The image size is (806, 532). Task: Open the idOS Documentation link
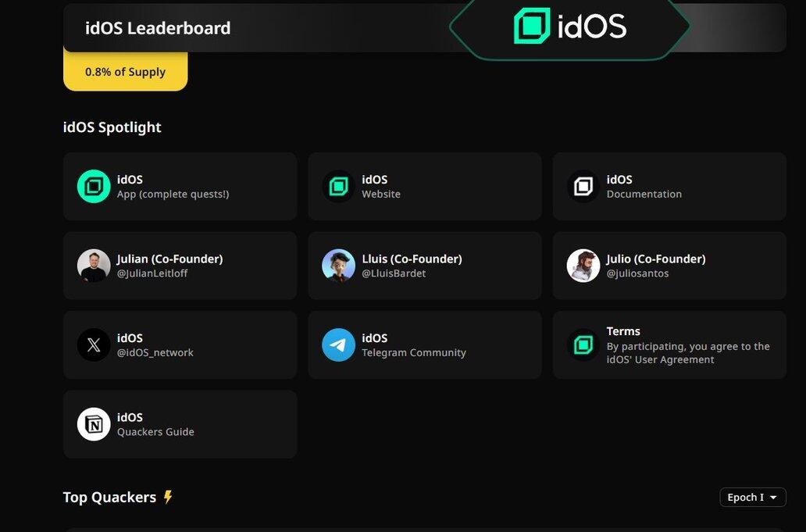[644, 195]
